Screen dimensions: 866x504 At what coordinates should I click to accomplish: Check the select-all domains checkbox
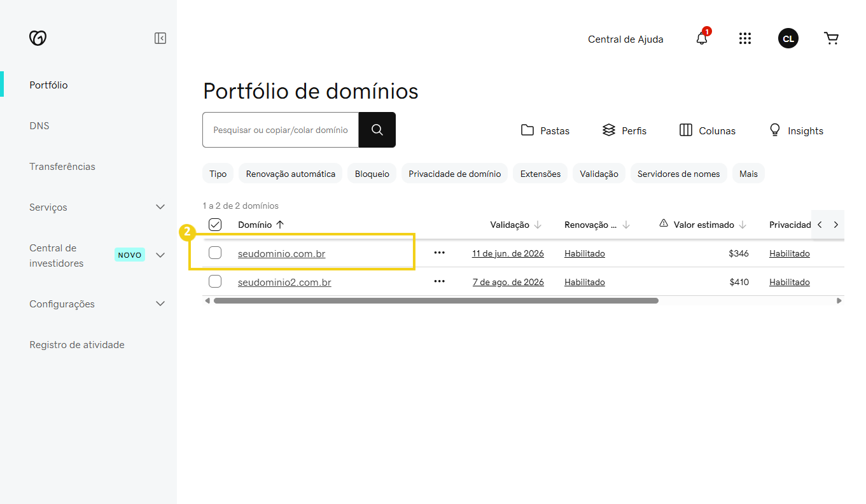pyautogui.click(x=215, y=224)
